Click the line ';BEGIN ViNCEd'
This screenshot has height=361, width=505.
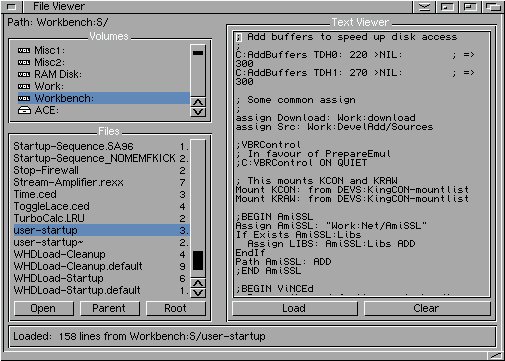[x=274, y=289]
